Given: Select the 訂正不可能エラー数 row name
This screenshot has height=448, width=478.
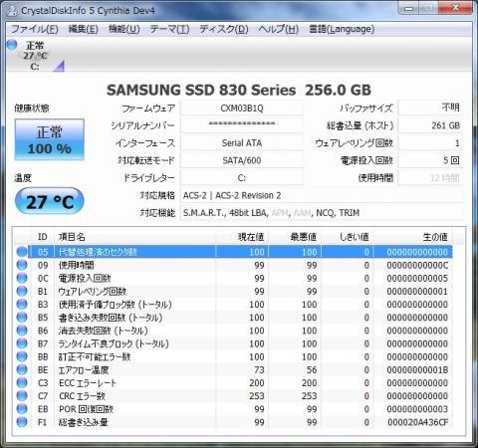Looking at the screenshot, I should [95, 356].
